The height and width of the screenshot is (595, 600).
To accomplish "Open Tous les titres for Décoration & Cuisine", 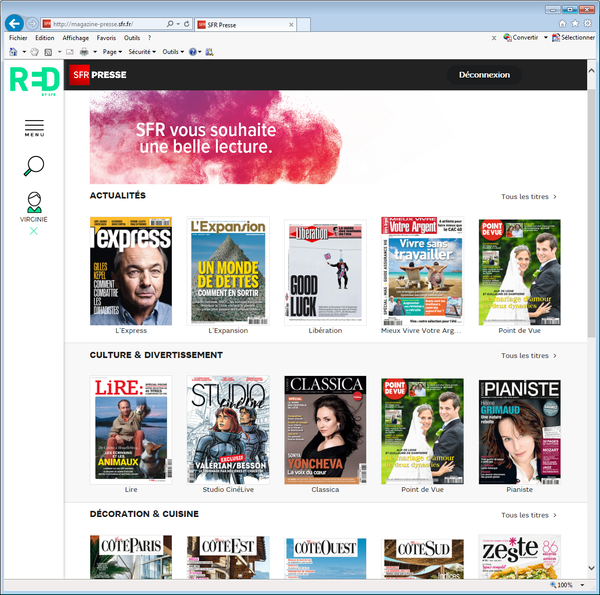I will [529, 515].
